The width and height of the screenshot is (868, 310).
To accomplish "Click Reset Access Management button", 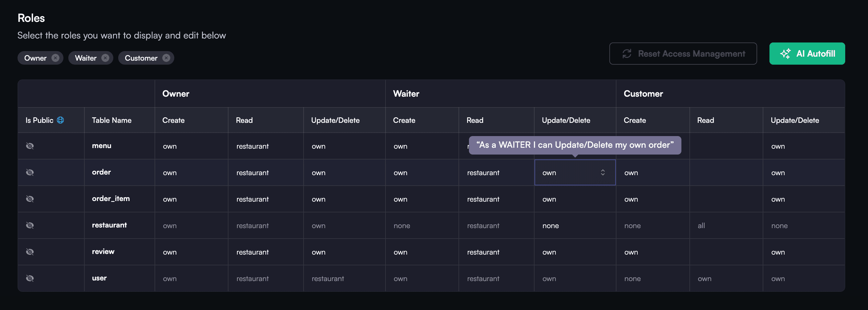I will point(683,54).
